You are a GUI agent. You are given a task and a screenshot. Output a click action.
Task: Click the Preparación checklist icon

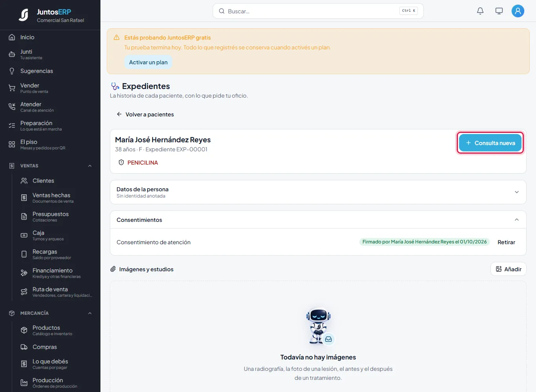tap(12, 126)
